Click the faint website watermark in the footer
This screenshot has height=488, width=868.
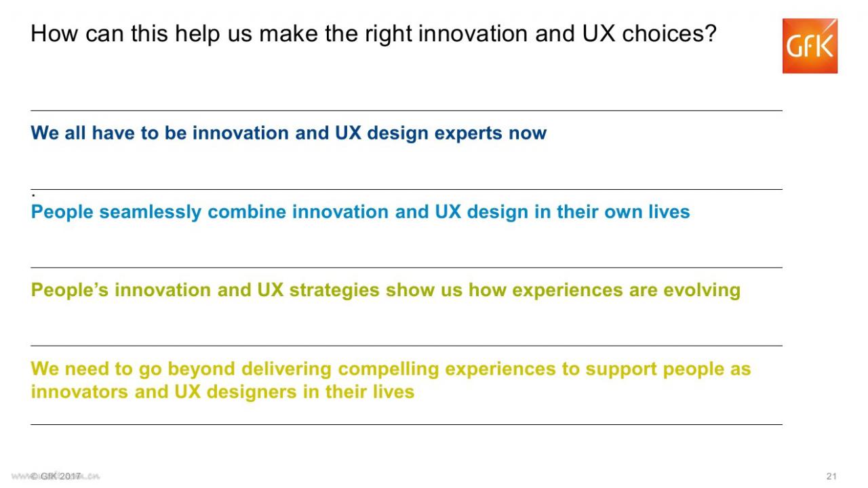(x=56, y=476)
